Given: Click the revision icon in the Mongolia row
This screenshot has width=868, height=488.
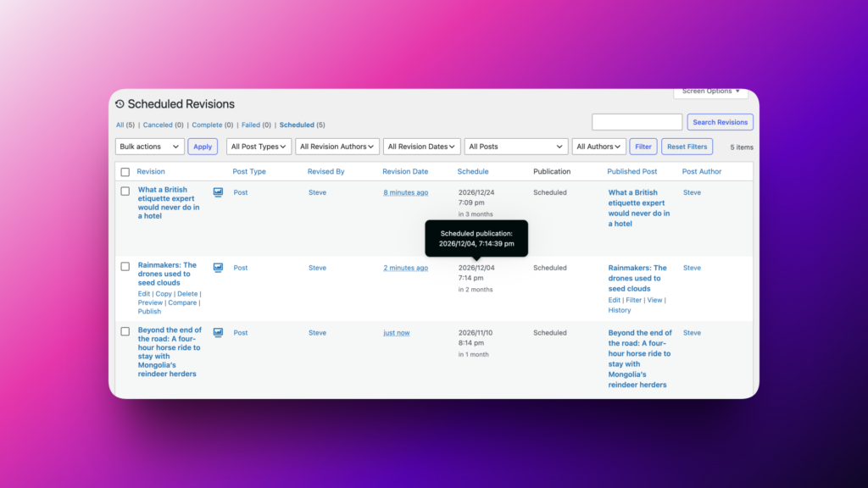Looking at the screenshot, I should pos(218,332).
